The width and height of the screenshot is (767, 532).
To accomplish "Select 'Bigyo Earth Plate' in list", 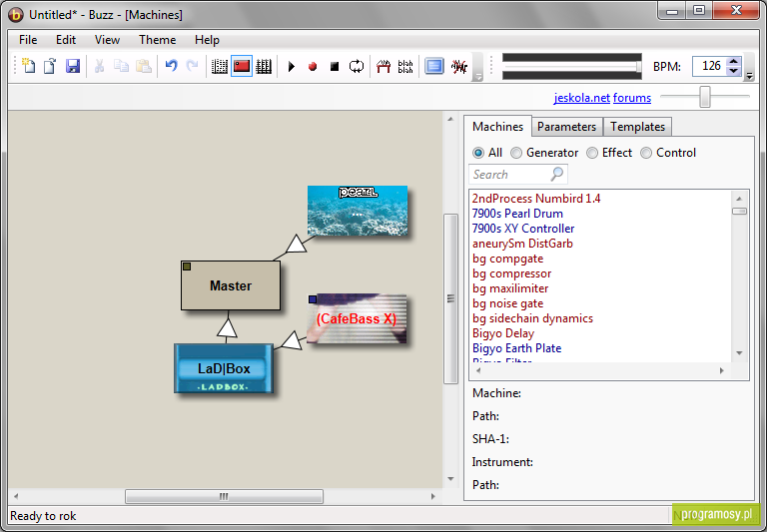I will coord(516,348).
